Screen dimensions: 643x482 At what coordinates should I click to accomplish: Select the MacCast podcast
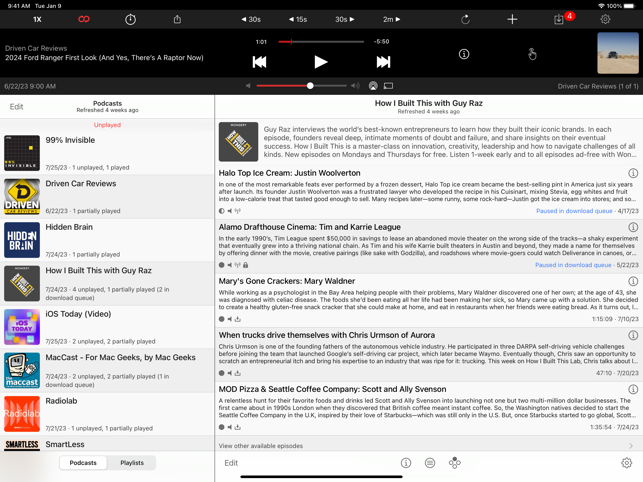107,370
